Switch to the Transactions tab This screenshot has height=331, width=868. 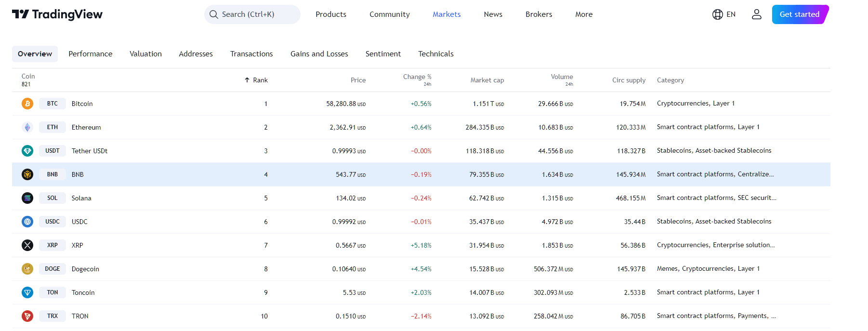[x=251, y=54]
